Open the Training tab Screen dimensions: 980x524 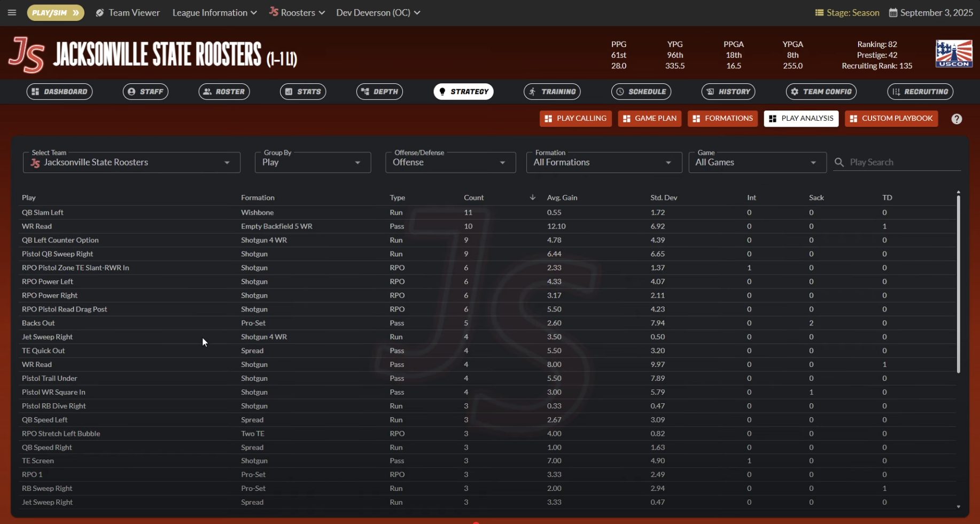click(x=552, y=91)
